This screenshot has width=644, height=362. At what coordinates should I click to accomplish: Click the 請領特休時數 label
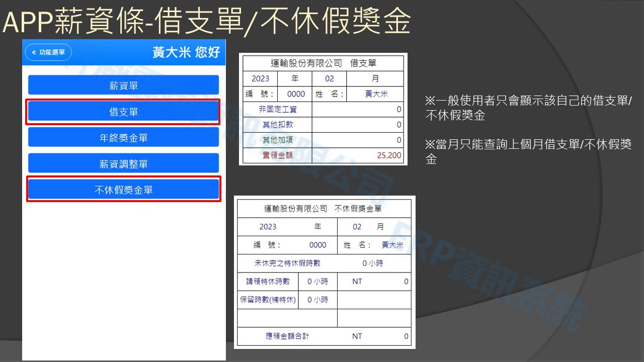[x=268, y=282]
